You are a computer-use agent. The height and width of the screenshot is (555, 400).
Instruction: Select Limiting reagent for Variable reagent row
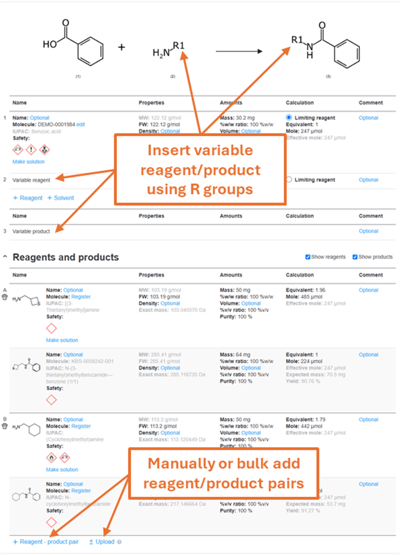289,180
